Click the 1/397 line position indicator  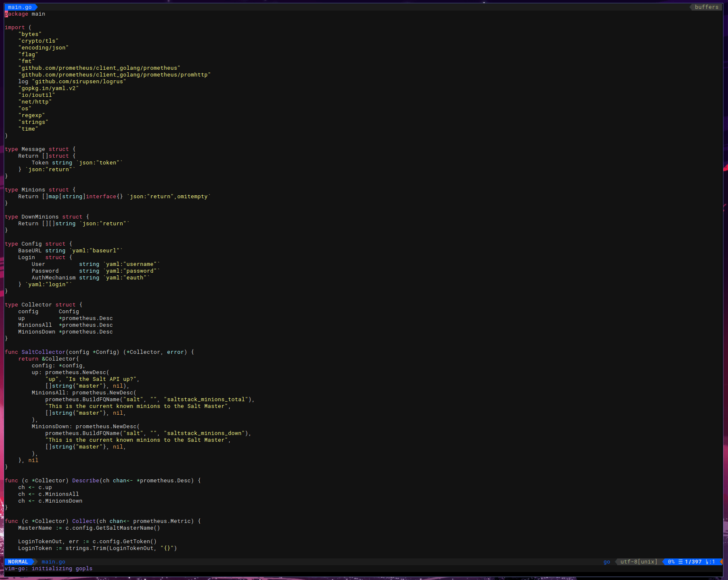click(x=694, y=562)
